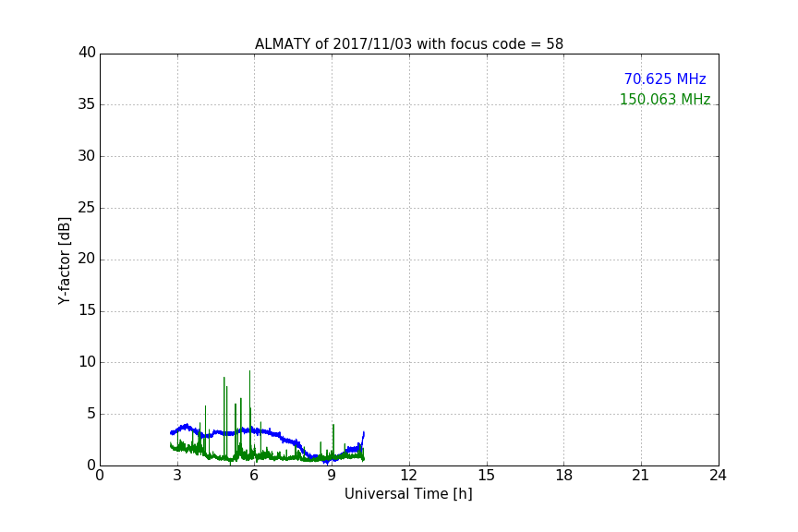
Task: Click the Universal Time [h] axis label
Action: tap(408, 494)
